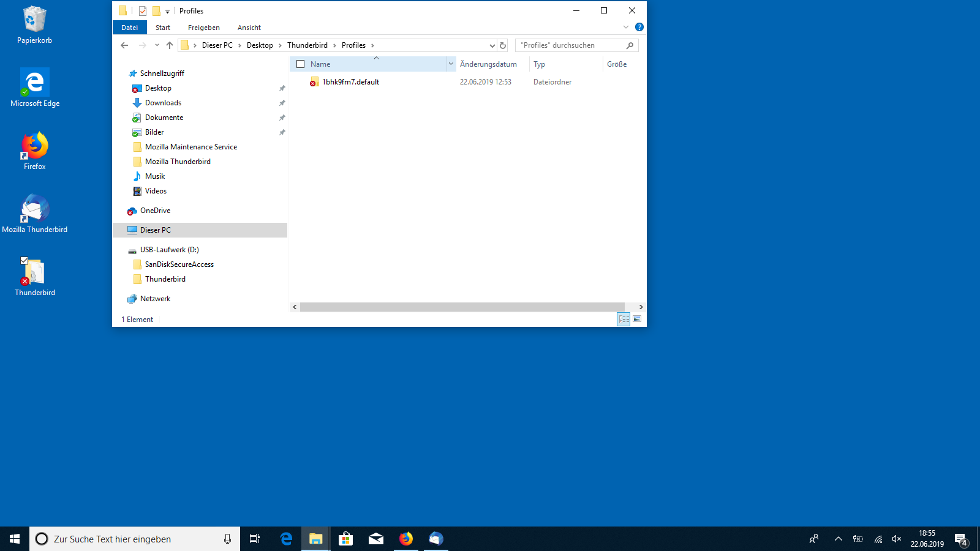
Task: Click Thunderbird in the breadcrumb path
Action: point(307,45)
